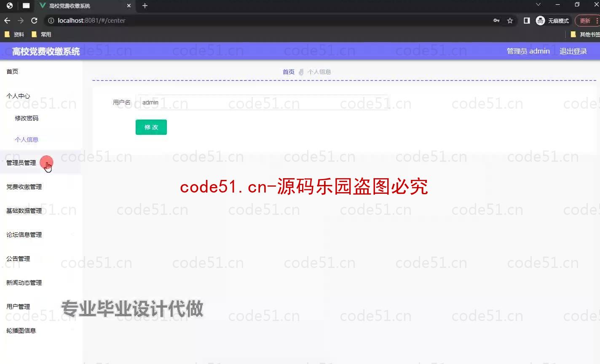
Task: Click the window tile icon left of tab
Action: 26,5
